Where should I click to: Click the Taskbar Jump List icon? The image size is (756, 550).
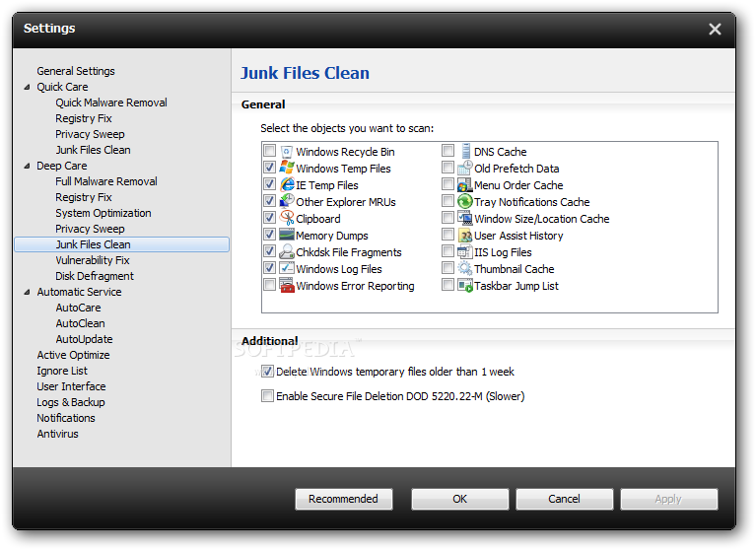[465, 286]
